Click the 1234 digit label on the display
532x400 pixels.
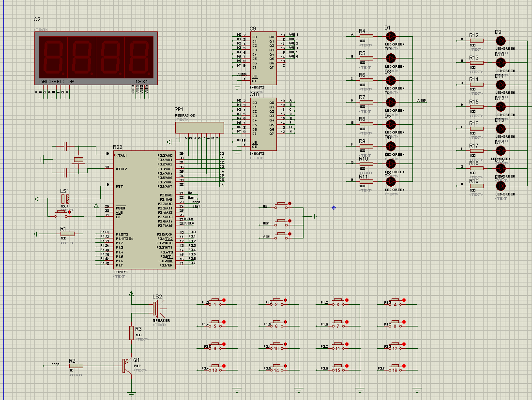pyautogui.click(x=141, y=81)
